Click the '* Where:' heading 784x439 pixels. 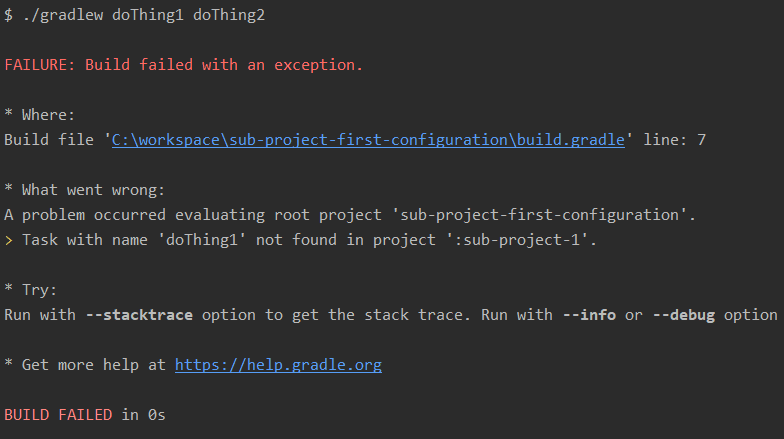point(40,115)
